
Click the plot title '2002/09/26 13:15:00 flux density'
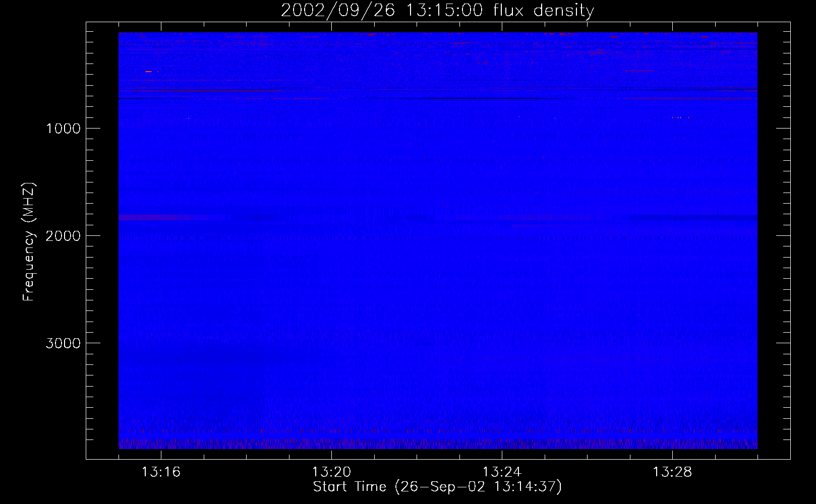click(x=437, y=11)
